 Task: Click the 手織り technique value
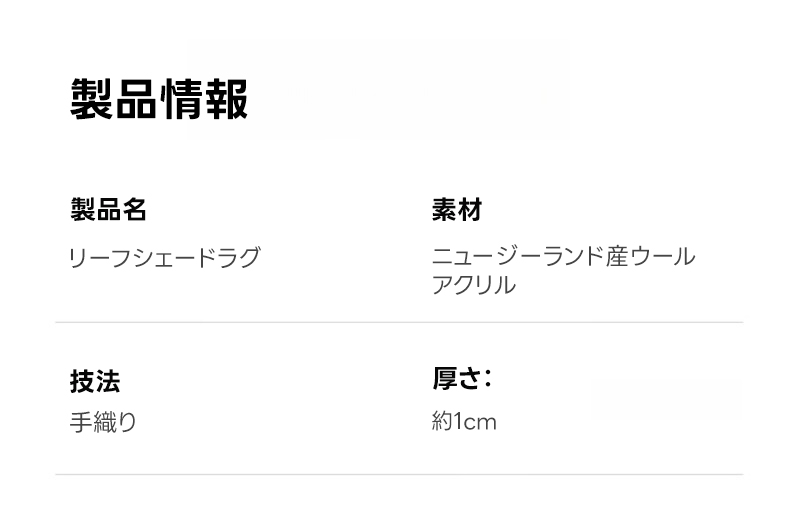coord(103,422)
